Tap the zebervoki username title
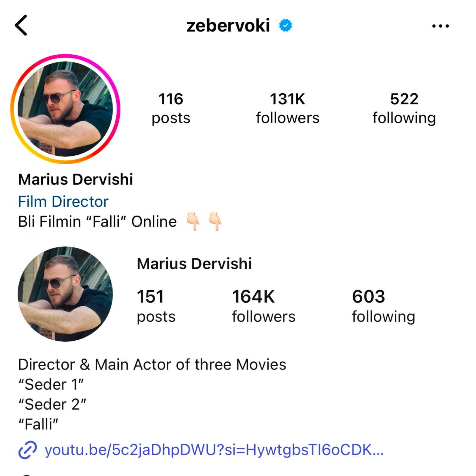The height and width of the screenshot is (476, 476). [x=228, y=26]
